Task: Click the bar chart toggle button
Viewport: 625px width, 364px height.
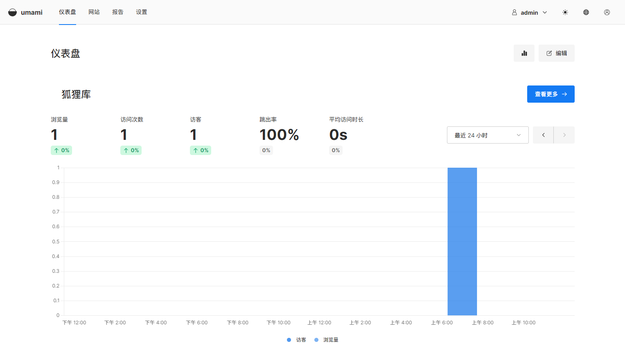Action: pyautogui.click(x=524, y=53)
